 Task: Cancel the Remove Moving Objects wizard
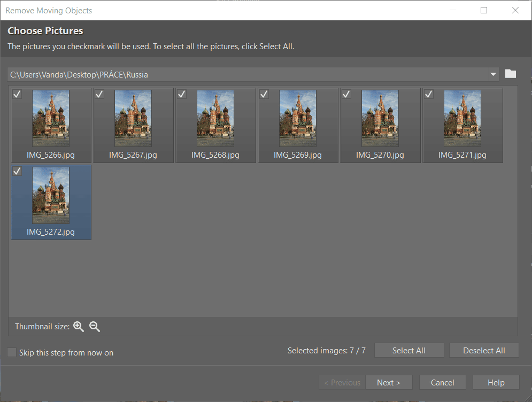point(442,382)
